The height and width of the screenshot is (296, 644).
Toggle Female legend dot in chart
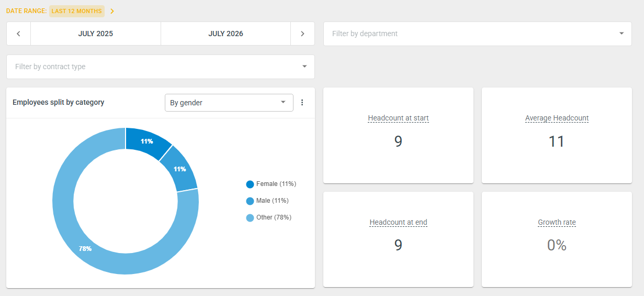coord(250,184)
